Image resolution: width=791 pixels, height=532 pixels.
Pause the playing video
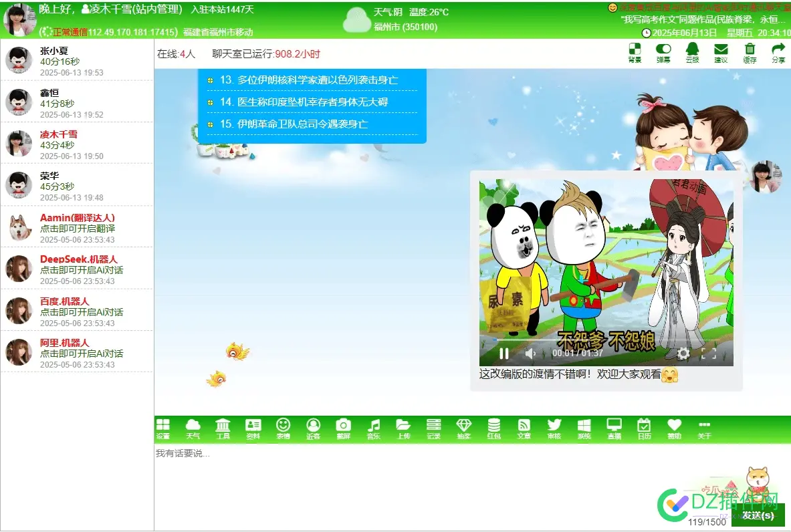(504, 354)
